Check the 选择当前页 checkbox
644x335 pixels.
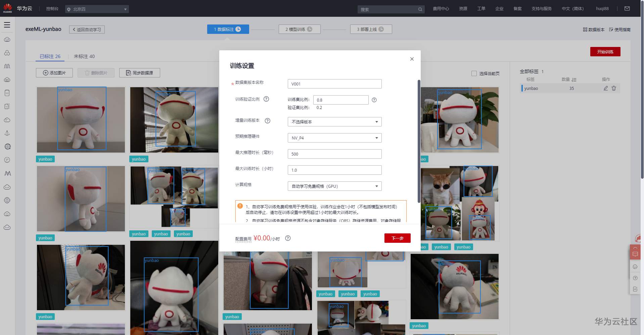(x=474, y=73)
